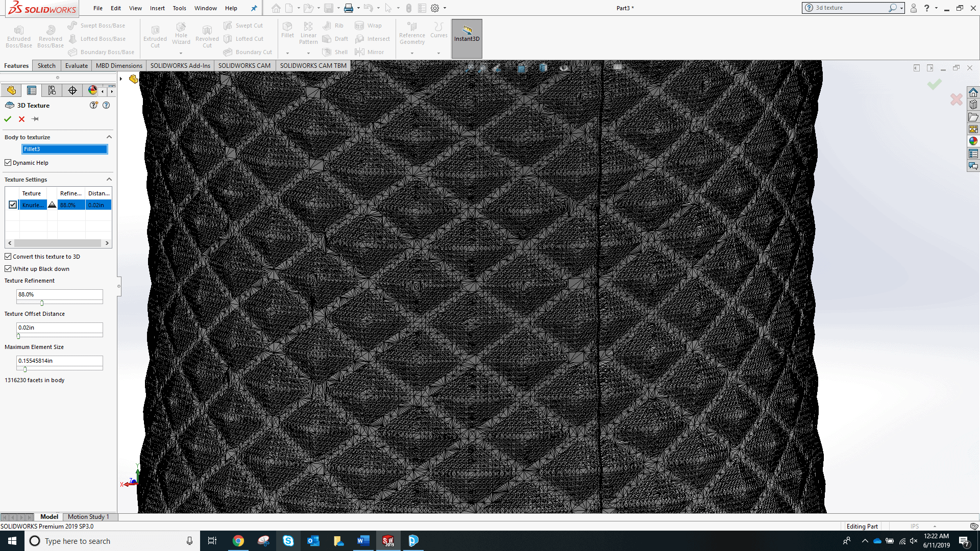Accept the 3D Texture with green checkmark

click(x=8, y=119)
